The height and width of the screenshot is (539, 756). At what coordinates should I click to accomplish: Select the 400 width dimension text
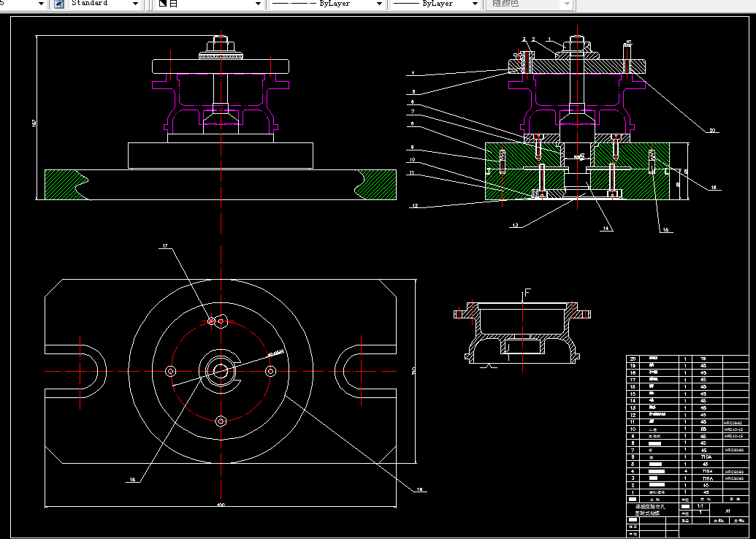[221, 505]
